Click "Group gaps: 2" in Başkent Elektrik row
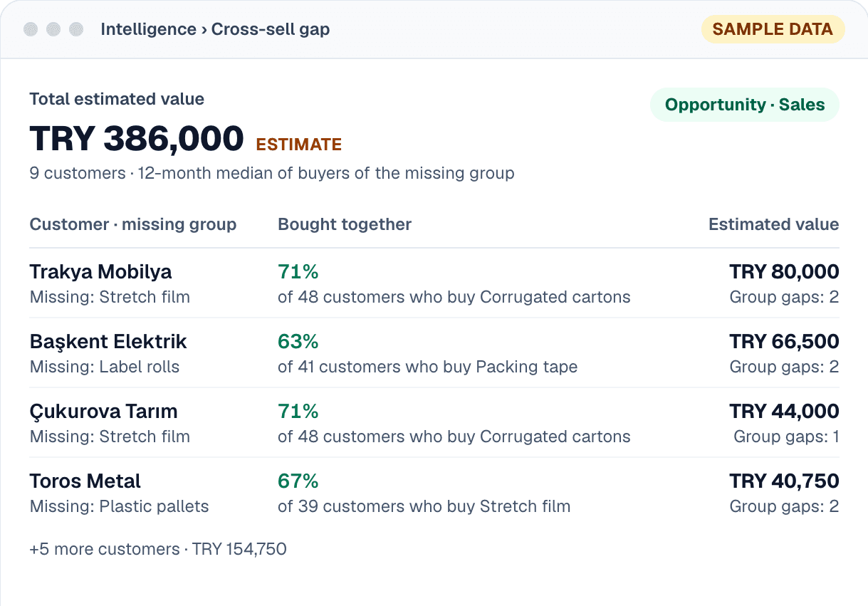Image resolution: width=868 pixels, height=606 pixels. [785, 367]
